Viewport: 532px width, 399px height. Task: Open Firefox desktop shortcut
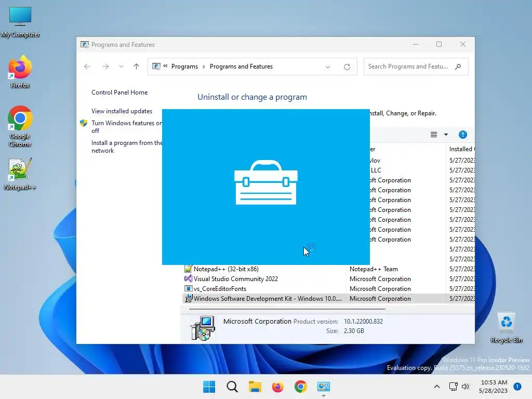coord(20,72)
